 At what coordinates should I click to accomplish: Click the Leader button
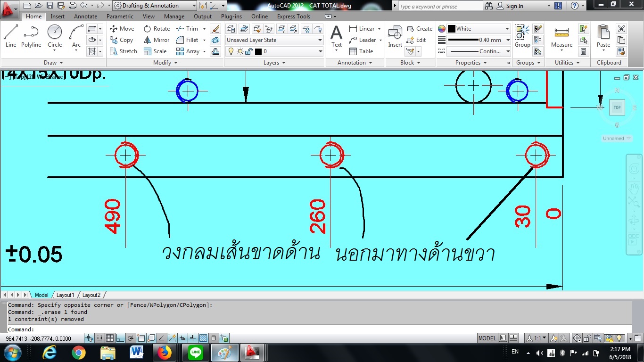point(363,40)
